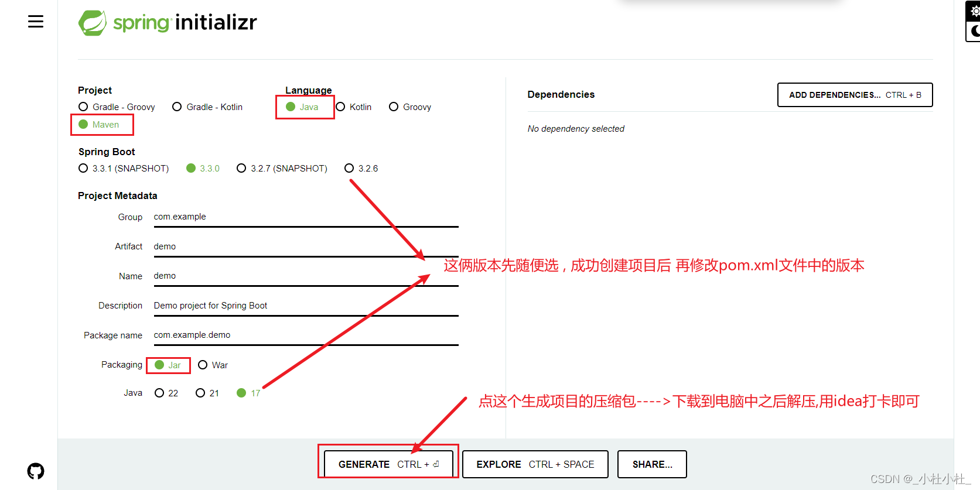This screenshot has width=980, height=490.
Task: Select Java version 21
Action: click(x=207, y=393)
